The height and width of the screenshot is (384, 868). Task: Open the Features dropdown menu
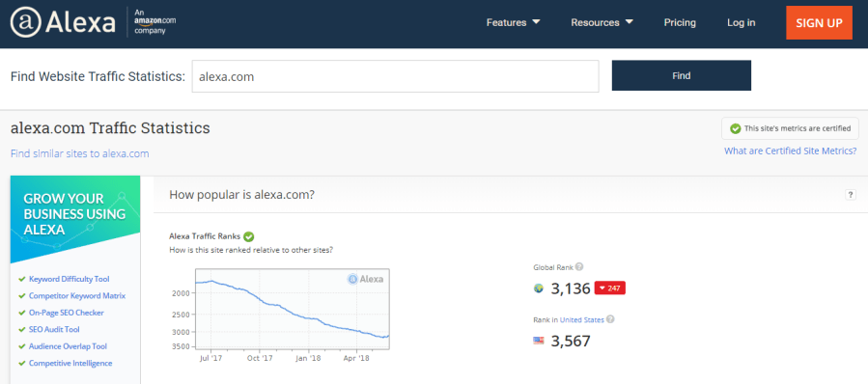513,23
